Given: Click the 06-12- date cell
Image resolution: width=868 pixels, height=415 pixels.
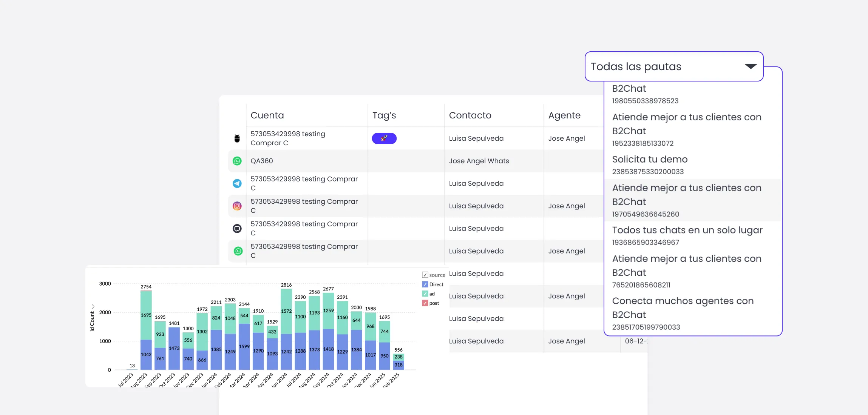Looking at the screenshot, I should point(636,341).
